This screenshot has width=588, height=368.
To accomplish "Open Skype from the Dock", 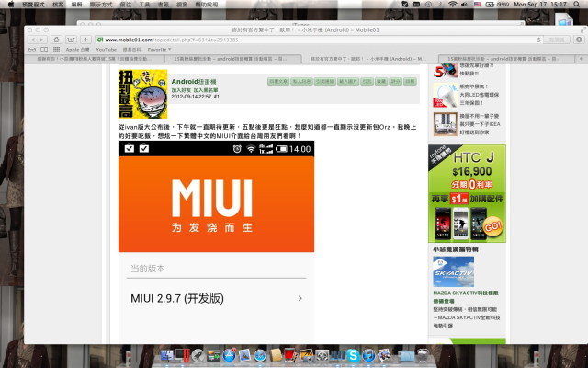I will click(353, 355).
